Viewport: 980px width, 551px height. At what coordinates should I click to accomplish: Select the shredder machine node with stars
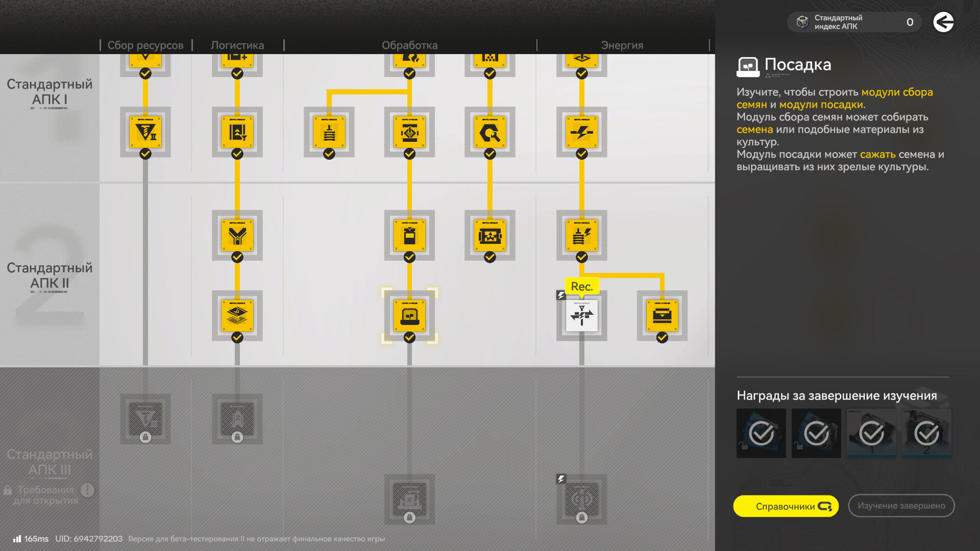click(x=490, y=236)
